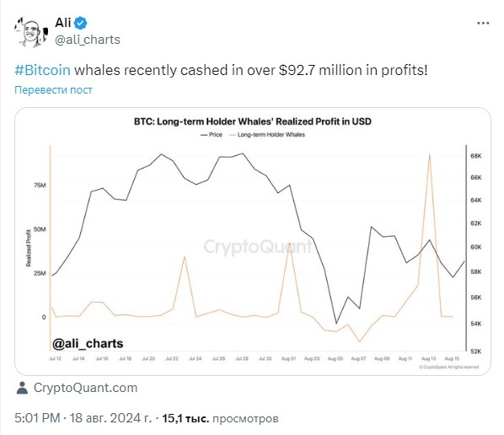Open the #Bitcoin hashtag link
This screenshot has width=504, height=435.
[x=42, y=70]
